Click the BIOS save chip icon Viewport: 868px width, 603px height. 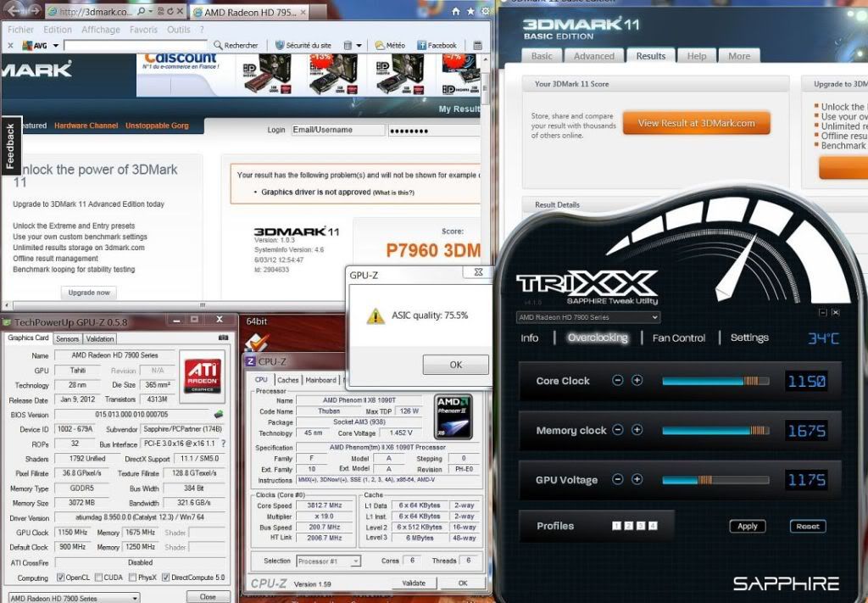tap(220, 415)
